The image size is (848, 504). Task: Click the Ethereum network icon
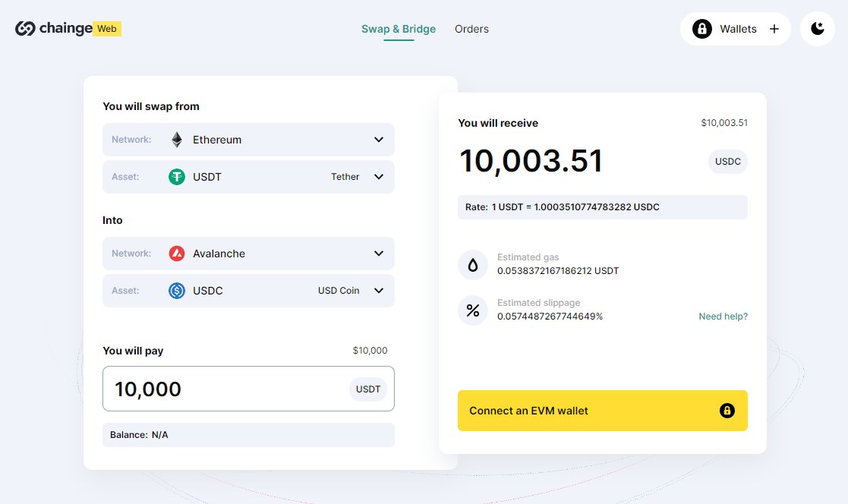177,140
